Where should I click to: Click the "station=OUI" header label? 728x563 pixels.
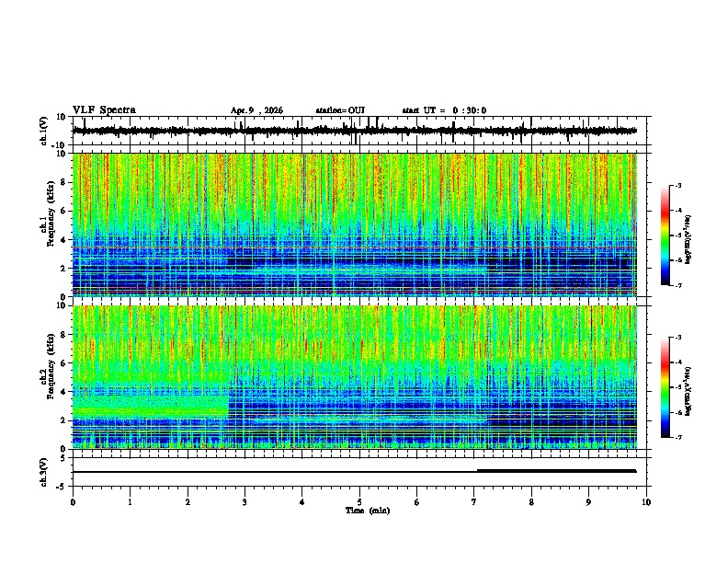coord(340,110)
